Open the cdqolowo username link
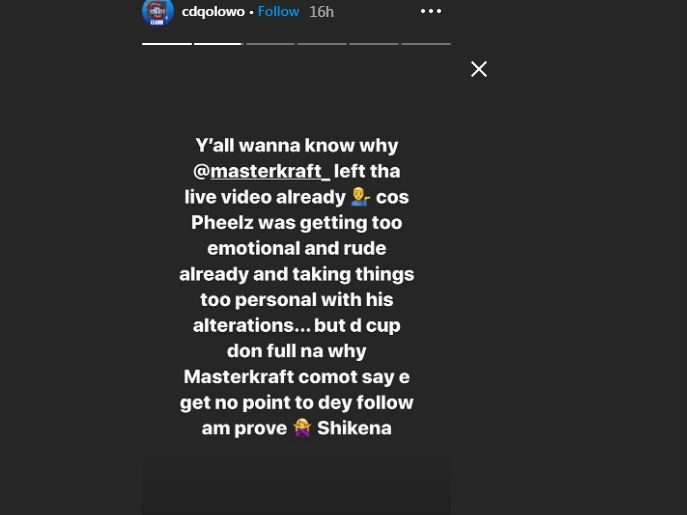Screen dimensions: 687x515 (213, 12)
